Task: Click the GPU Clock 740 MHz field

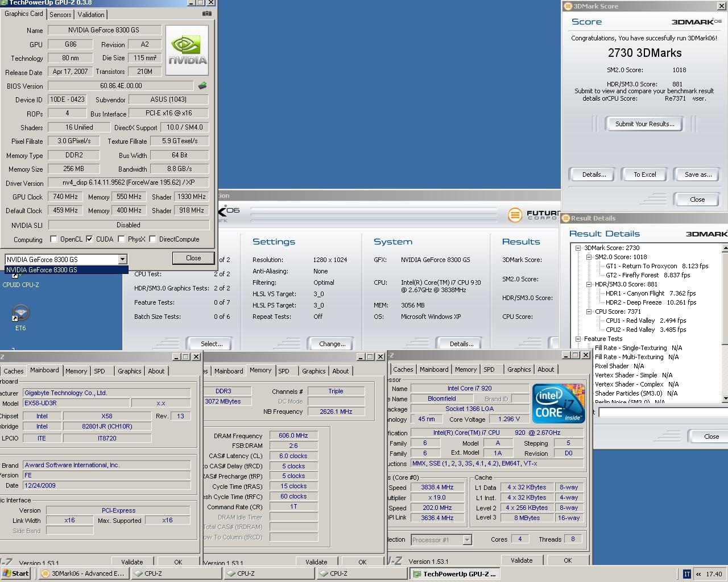Action: (65, 197)
